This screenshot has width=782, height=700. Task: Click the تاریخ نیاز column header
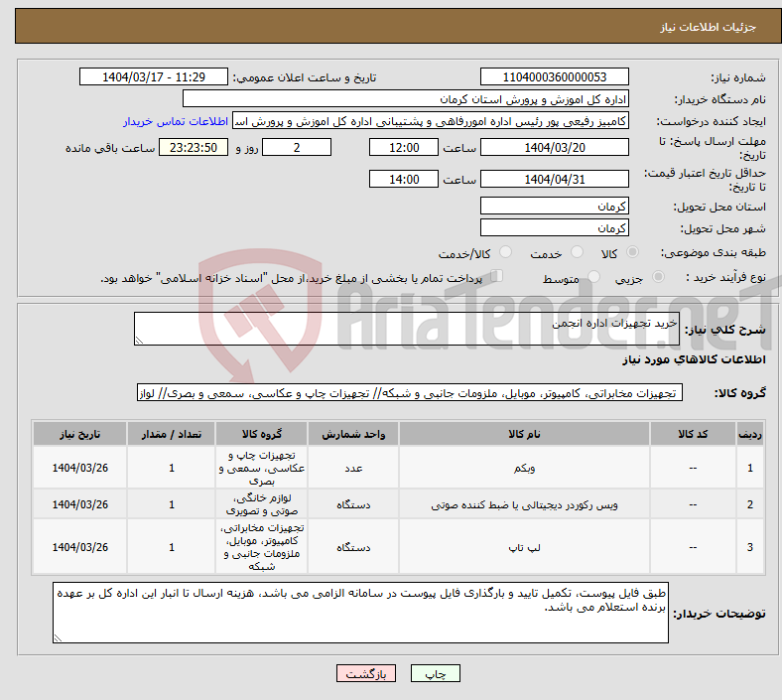coord(79,434)
